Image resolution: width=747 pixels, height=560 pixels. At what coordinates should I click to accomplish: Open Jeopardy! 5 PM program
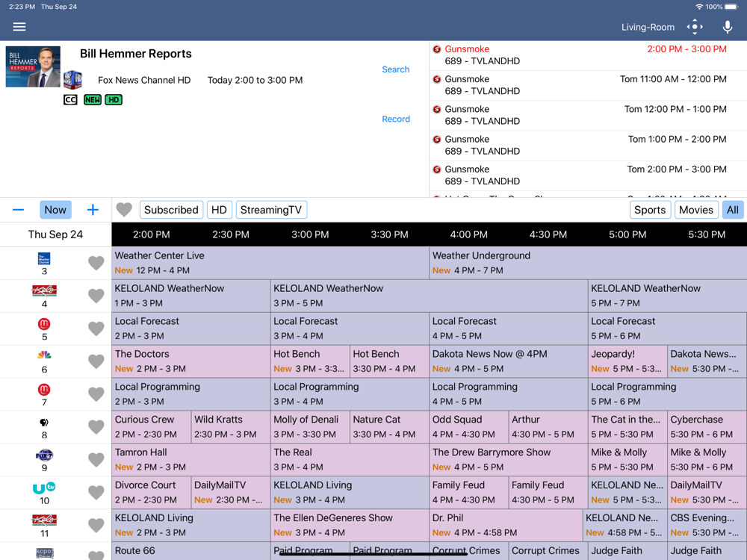click(627, 361)
